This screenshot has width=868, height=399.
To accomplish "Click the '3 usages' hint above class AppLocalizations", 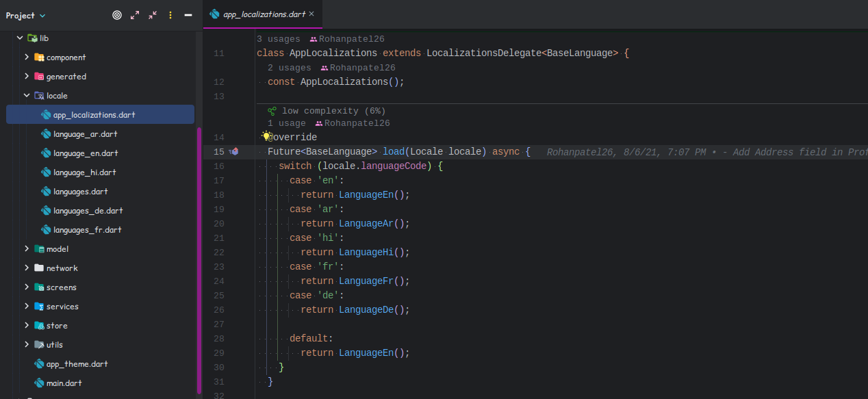I will 279,39.
